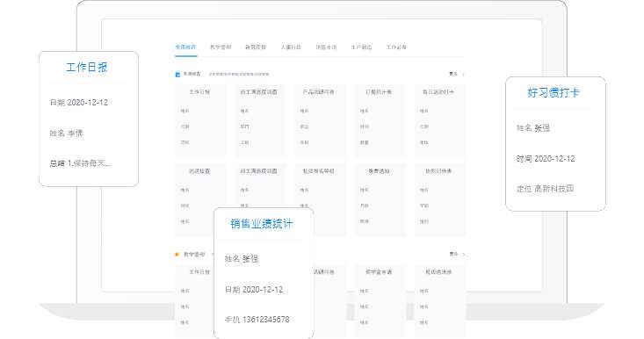Click the 更多 link in the 教学管理 section
The width and height of the screenshot is (644, 339).
click(x=453, y=255)
